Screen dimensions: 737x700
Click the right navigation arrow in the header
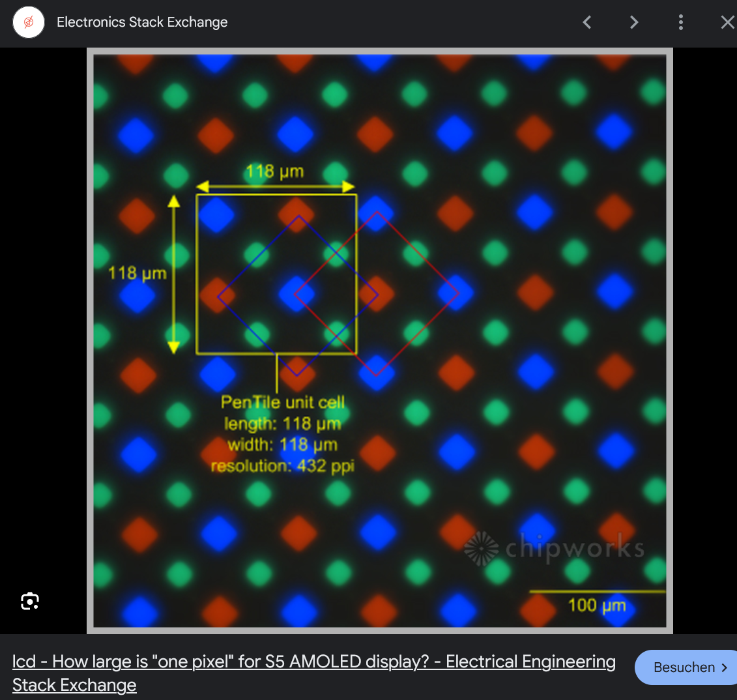[633, 22]
